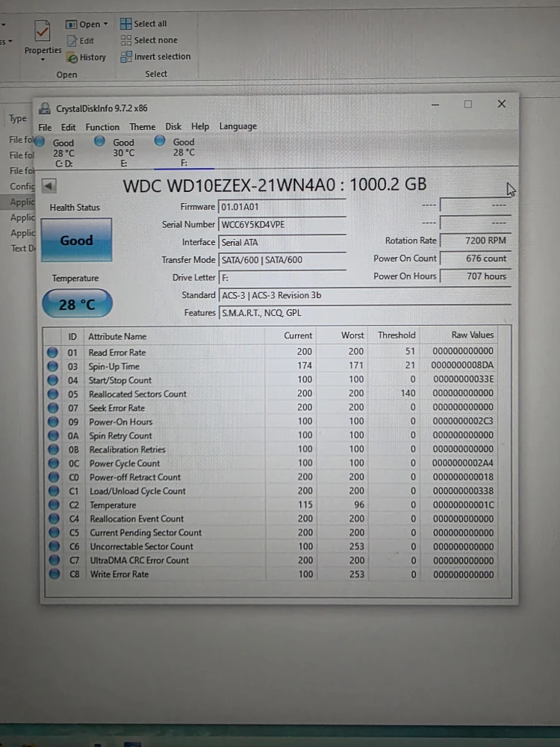This screenshot has width=560, height=747.
Task: Click the status icon for Current Pending Sector Count
Action: click(55, 533)
